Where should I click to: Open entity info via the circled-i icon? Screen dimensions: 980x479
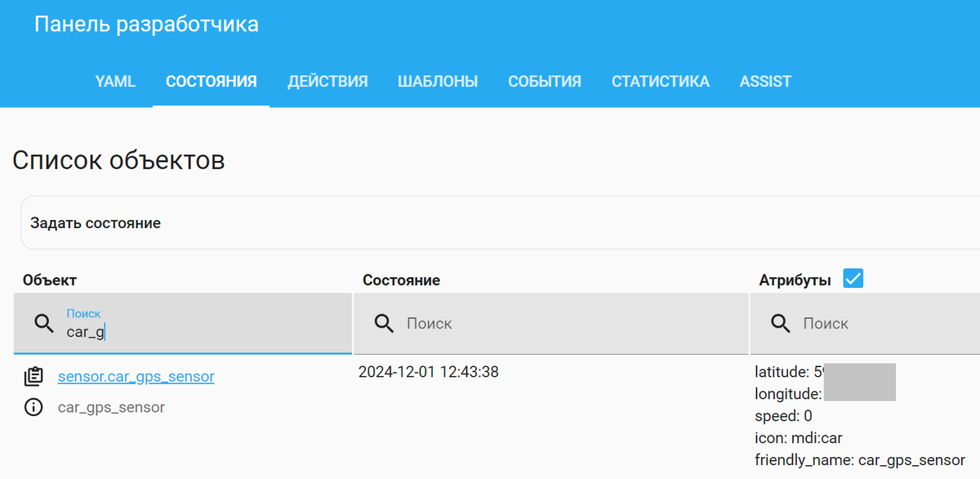click(x=33, y=407)
